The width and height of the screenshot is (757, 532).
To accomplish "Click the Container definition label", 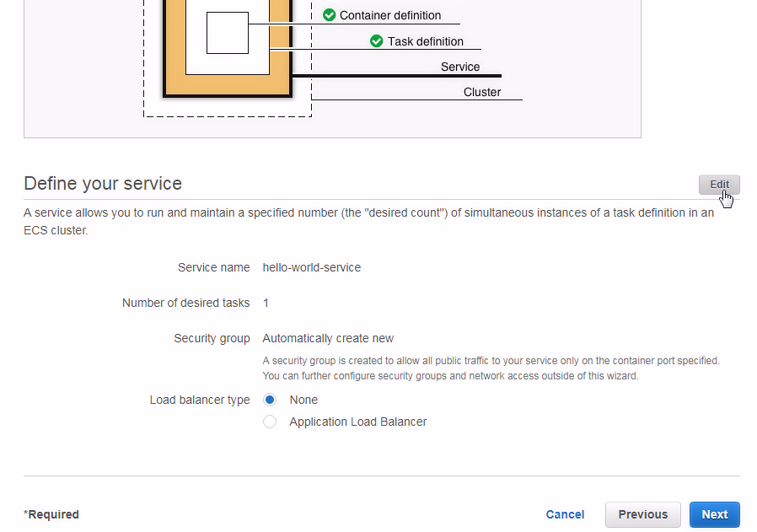I will pos(390,15).
